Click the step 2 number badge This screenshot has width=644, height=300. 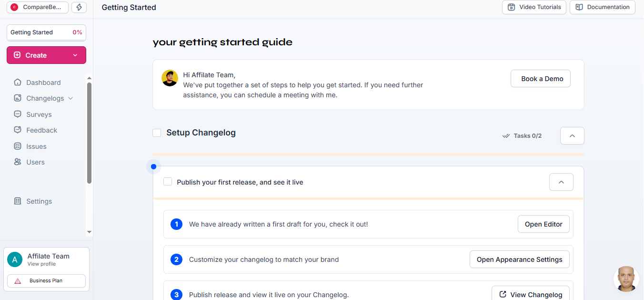pyautogui.click(x=176, y=259)
